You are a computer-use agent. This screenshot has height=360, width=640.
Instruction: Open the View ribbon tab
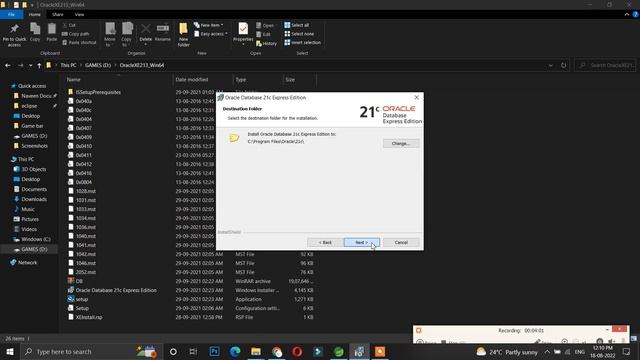79,15
